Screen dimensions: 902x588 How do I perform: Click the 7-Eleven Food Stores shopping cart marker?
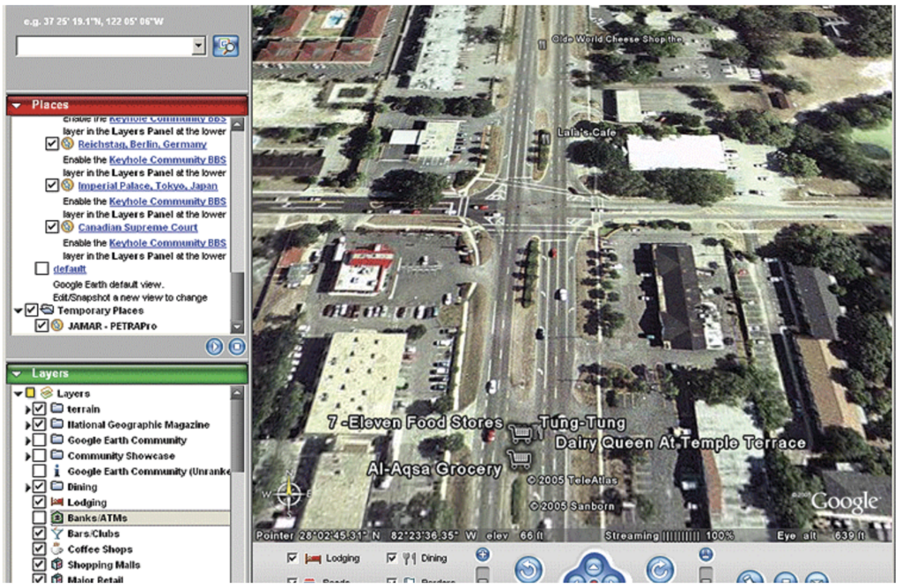coord(521,431)
